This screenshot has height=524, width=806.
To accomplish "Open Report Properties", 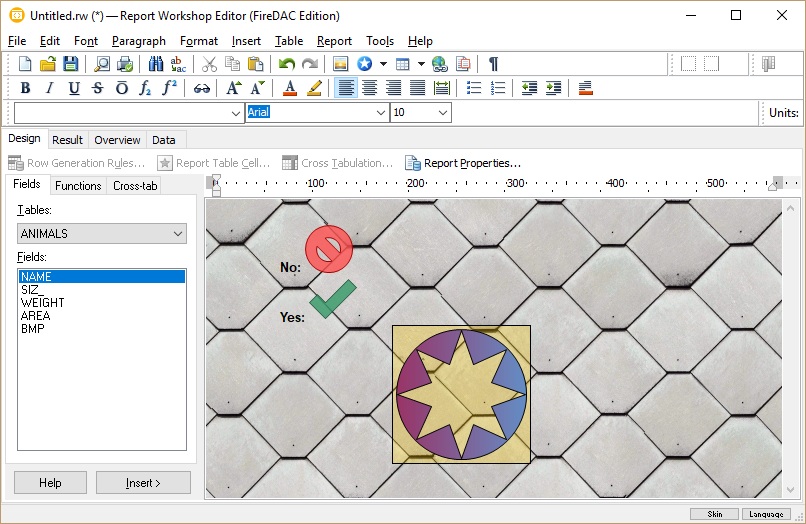I will click(x=463, y=163).
